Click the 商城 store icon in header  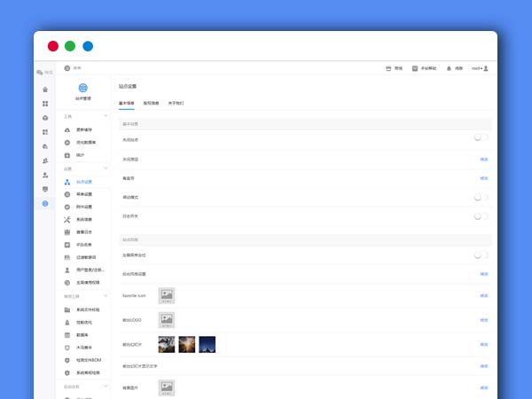click(388, 68)
